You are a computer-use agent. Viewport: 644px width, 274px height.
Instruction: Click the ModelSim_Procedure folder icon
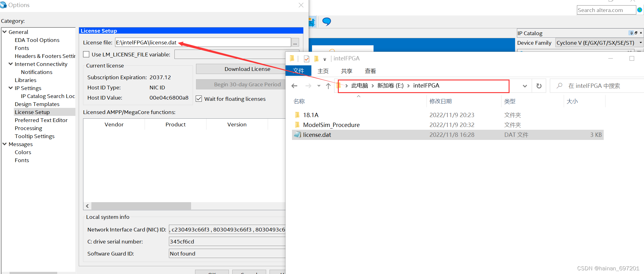(297, 125)
